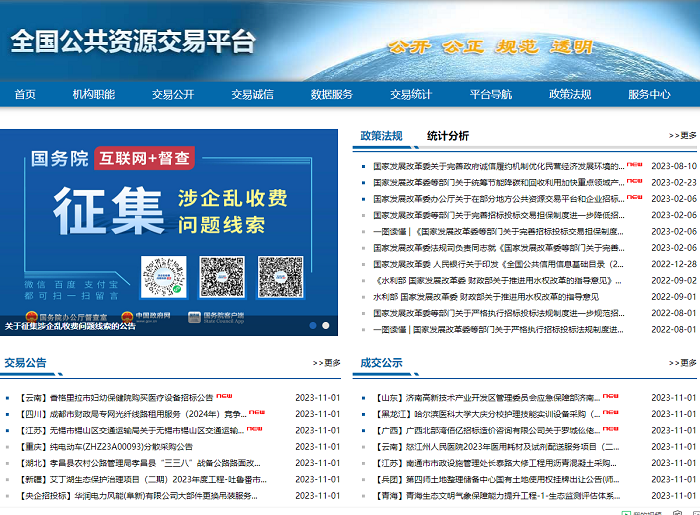Click 更多 in the 交易公告 section header
Image resolution: width=700 pixels, height=515 pixels.
[327, 363]
